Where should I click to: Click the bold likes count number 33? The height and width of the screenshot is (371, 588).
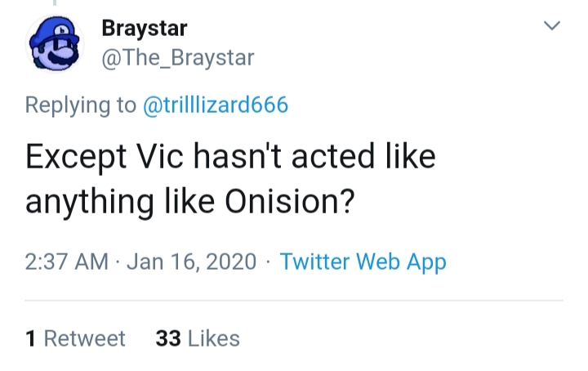click(168, 338)
